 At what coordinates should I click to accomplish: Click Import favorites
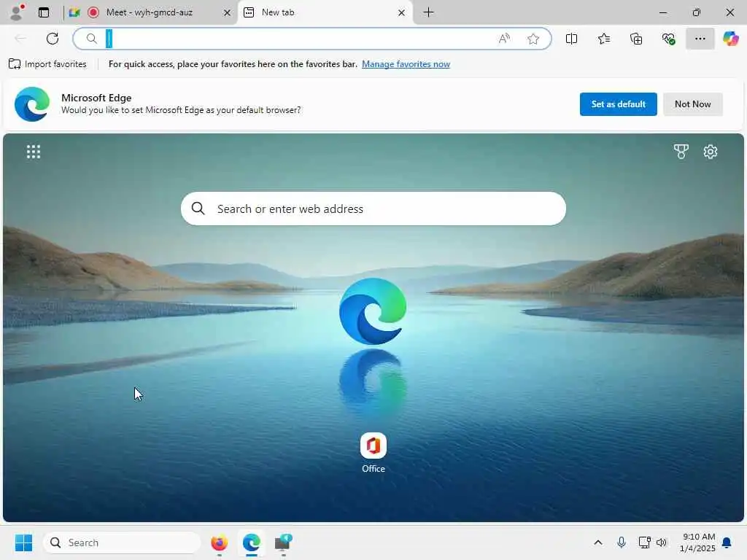47,64
